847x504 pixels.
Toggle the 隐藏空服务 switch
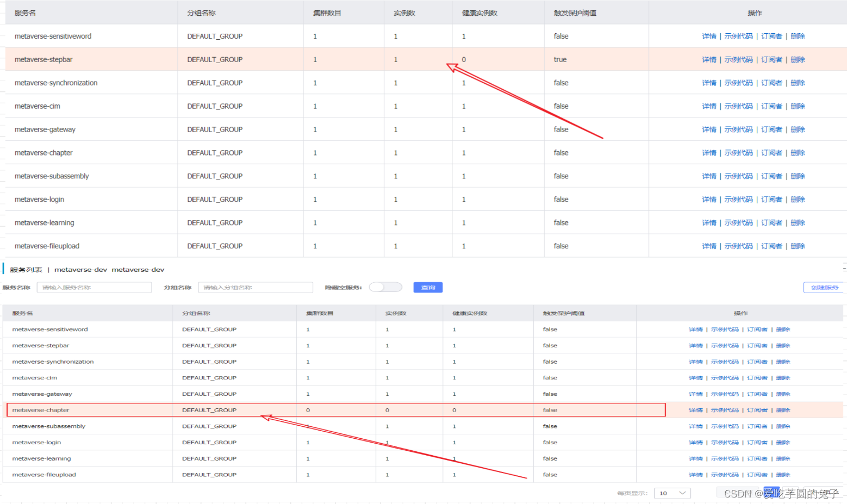(x=385, y=287)
